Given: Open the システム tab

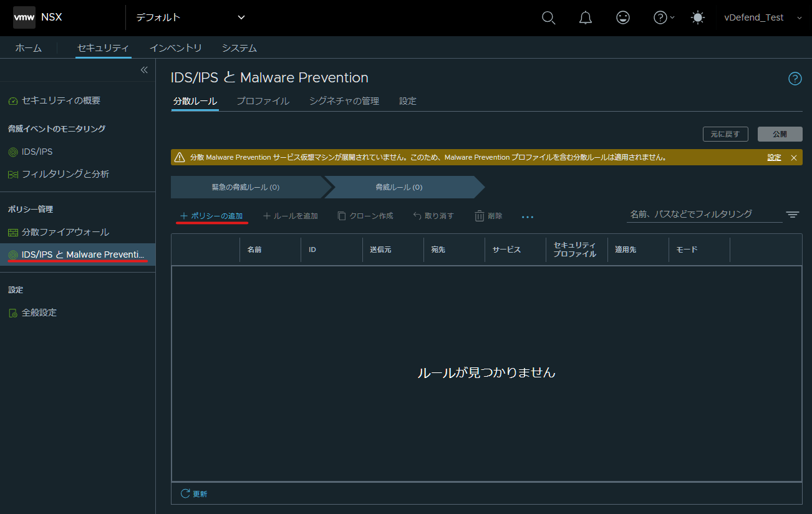Looking at the screenshot, I should pyautogui.click(x=239, y=48).
